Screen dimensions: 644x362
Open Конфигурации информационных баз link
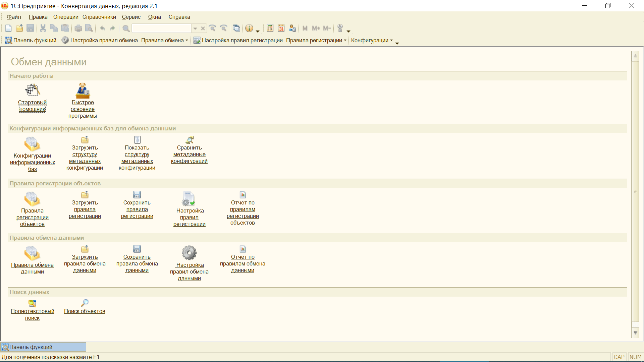(32, 162)
